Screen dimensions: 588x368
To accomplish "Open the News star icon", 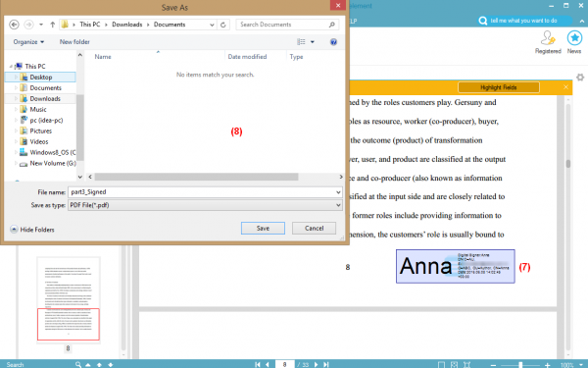I will [574, 38].
